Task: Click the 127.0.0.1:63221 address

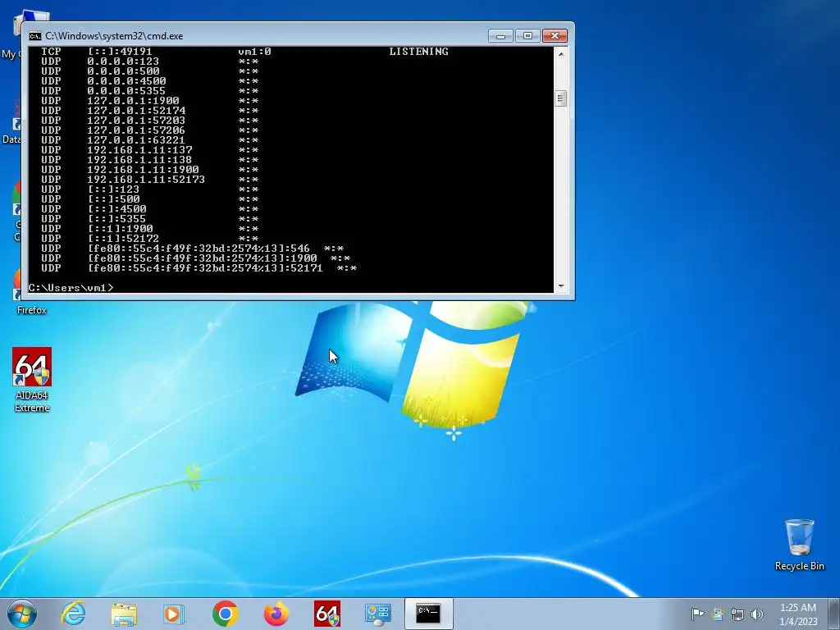Action: 136,140
